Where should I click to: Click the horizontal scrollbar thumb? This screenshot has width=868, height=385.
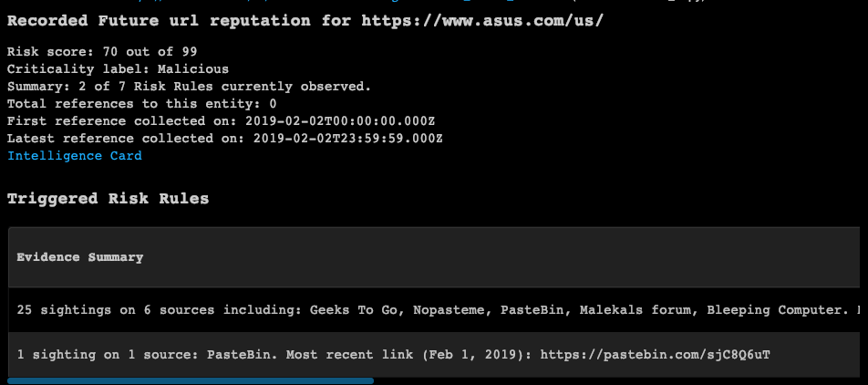tap(190, 380)
